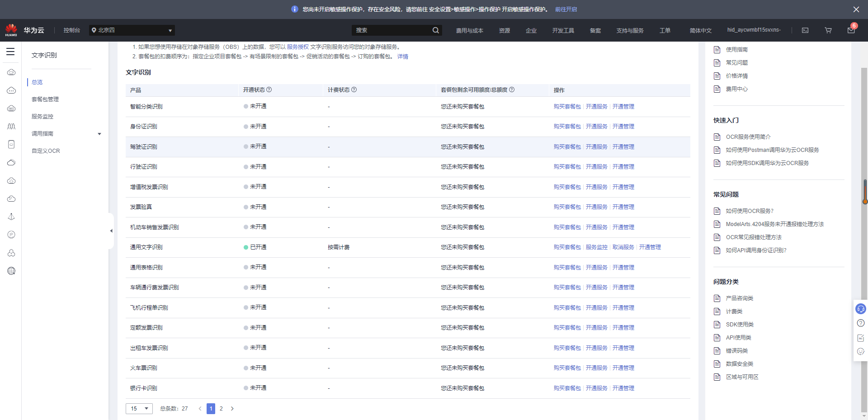868x420 pixels.
Task: Open the 开发工具 top menu
Action: 563,31
